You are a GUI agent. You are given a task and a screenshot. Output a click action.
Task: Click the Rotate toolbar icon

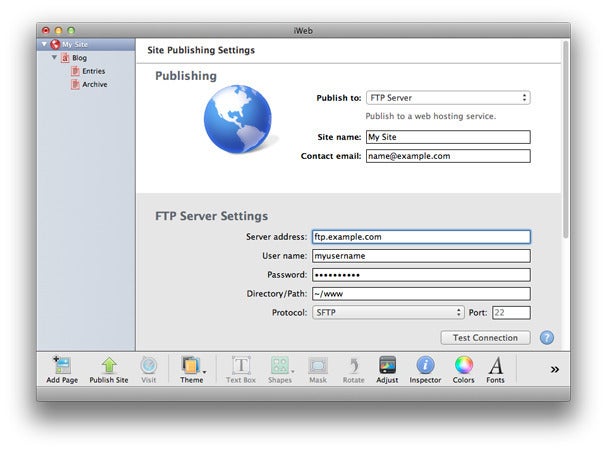(354, 365)
